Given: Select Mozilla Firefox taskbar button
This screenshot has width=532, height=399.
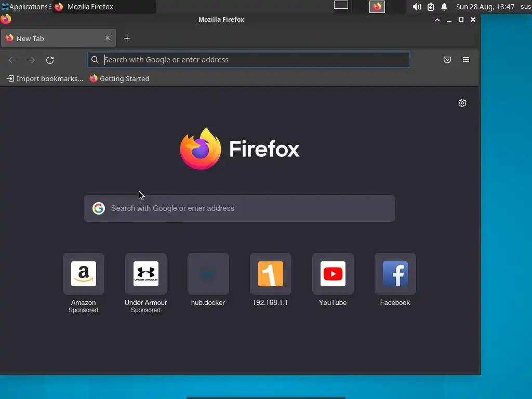Looking at the screenshot, I should (104, 7).
